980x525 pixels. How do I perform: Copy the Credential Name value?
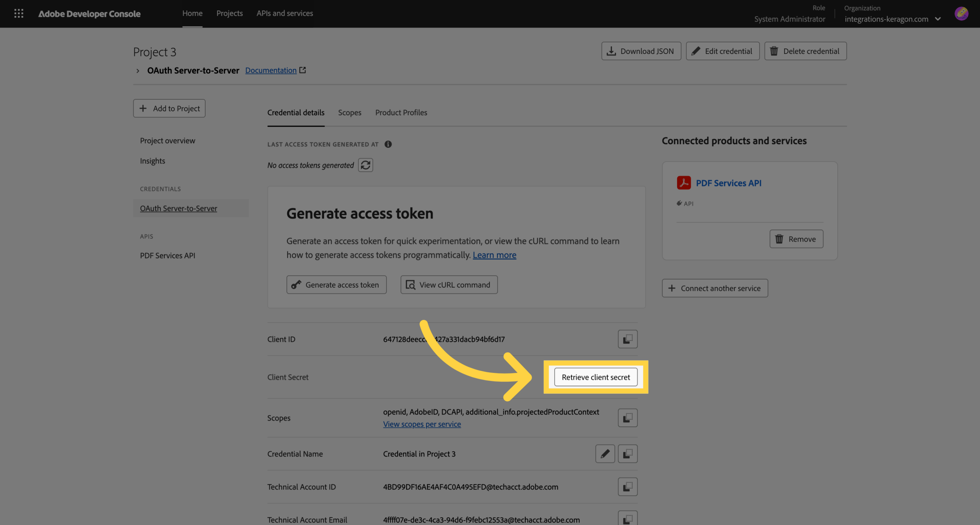pyautogui.click(x=627, y=454)
